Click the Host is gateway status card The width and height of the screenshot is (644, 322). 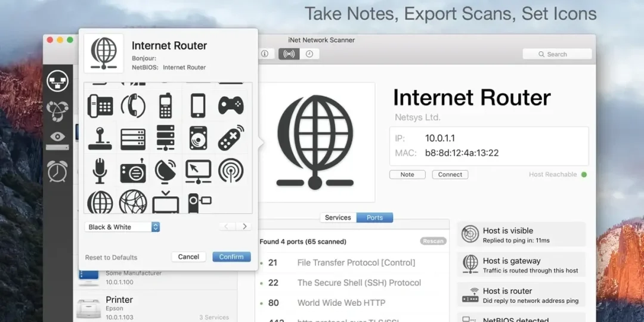[x=521, y=265]
